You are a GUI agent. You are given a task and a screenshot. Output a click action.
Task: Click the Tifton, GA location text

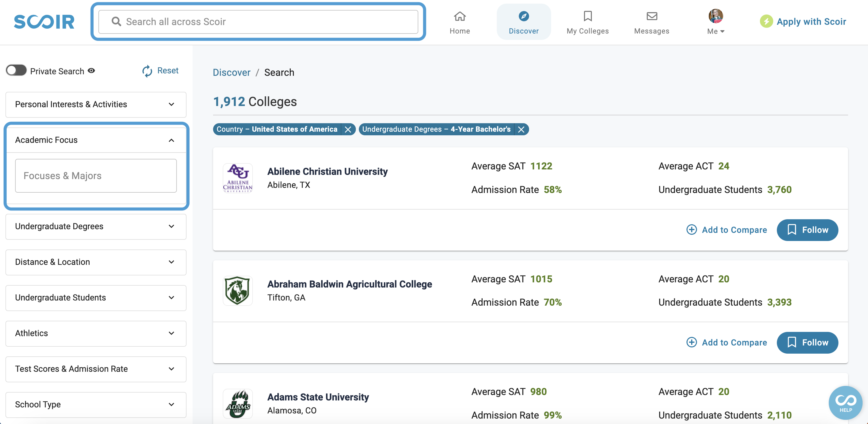click(x=286, y=297)
